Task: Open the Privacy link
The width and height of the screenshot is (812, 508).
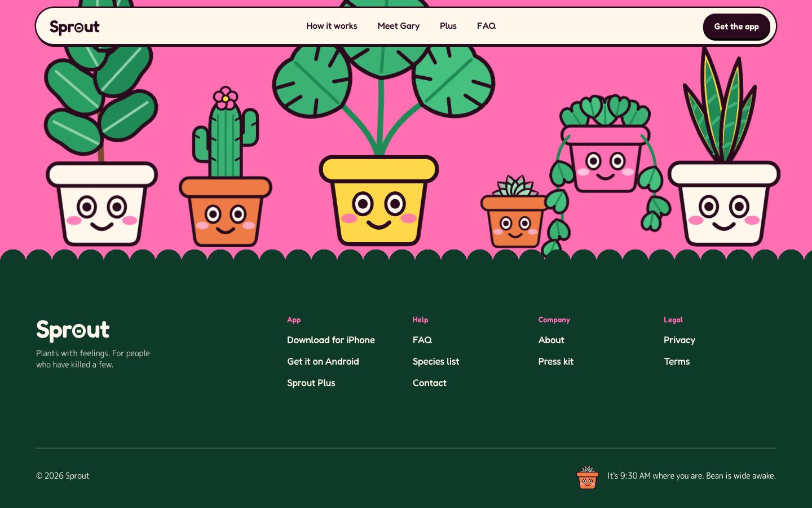Action: pos(679,340)
